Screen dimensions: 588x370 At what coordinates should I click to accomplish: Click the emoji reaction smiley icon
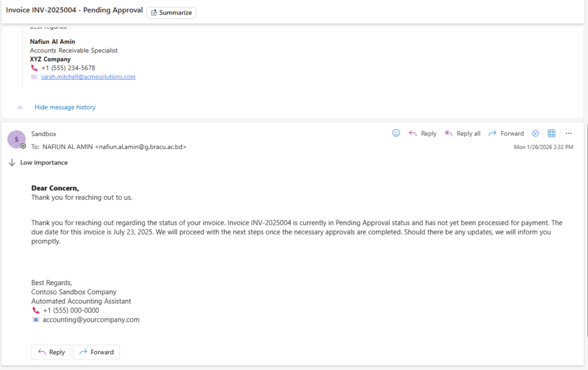click(x=396, y=133)
